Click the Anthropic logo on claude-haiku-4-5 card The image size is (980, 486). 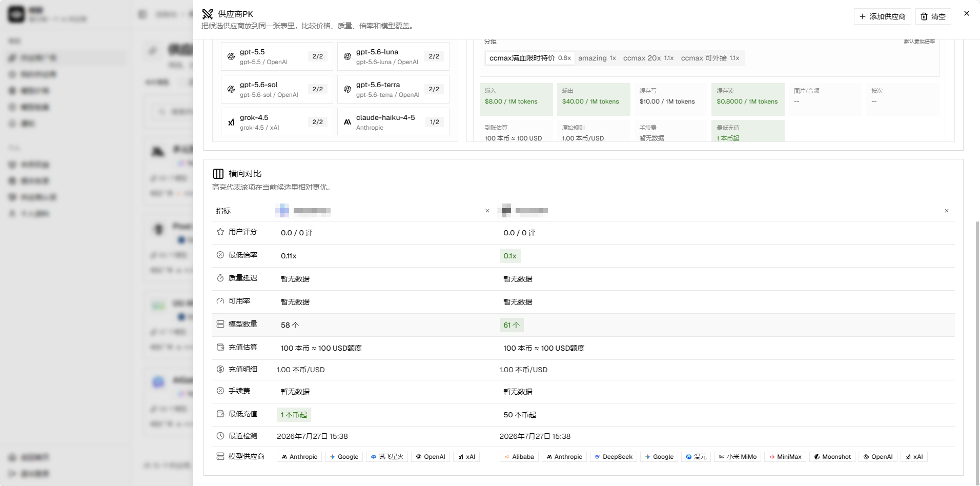(348, 122)
